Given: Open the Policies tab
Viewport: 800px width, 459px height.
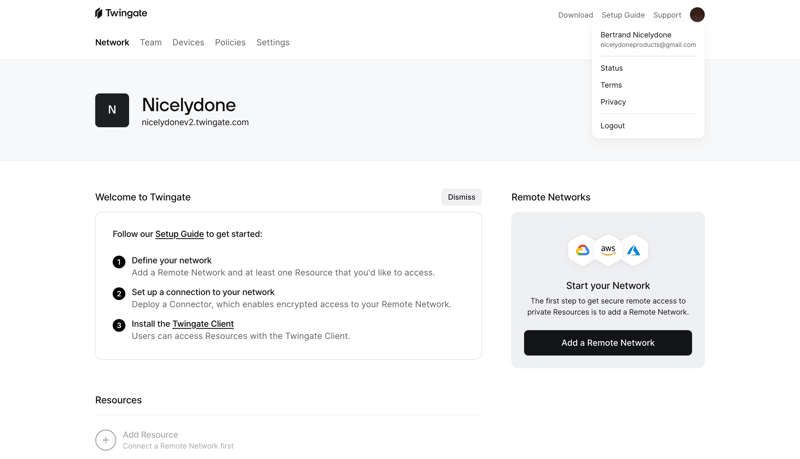Looking at the screenshot, I should click(x=230, y=42).
